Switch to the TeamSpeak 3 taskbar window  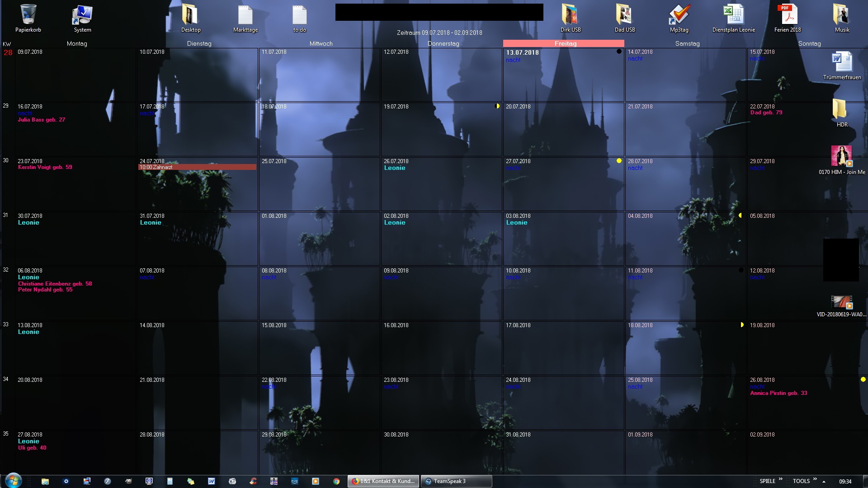pos(456,481)
